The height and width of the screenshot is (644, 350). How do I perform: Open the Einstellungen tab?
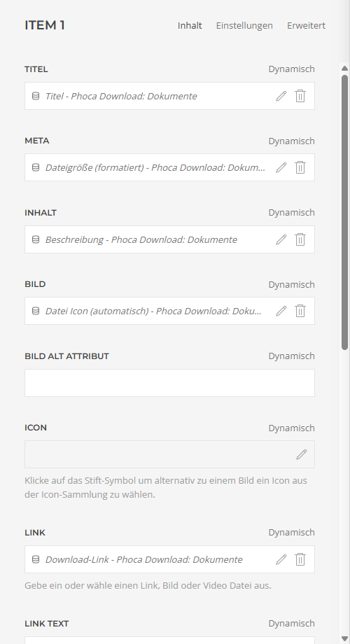[x=244, y=25]
